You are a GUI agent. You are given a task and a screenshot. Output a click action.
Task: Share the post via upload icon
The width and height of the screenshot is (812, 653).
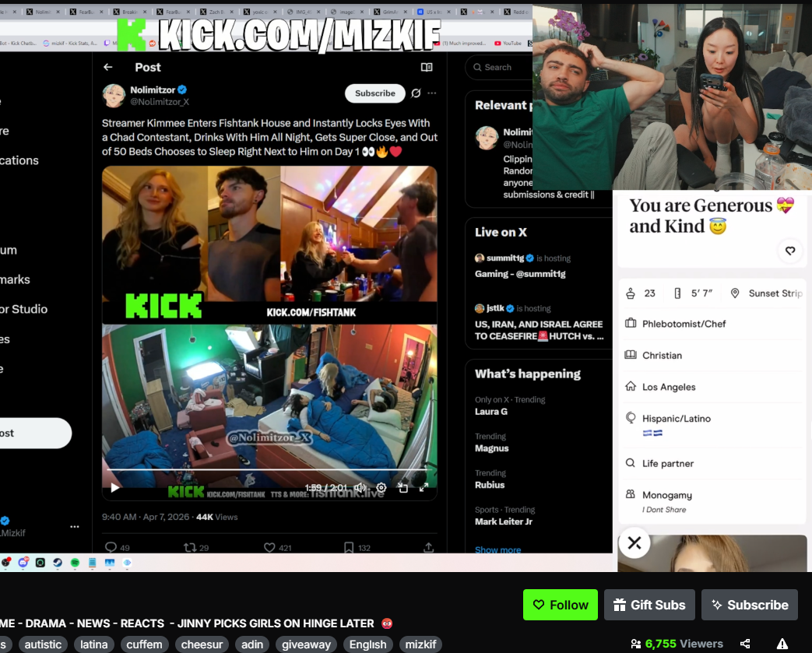(x=428, y=547)
